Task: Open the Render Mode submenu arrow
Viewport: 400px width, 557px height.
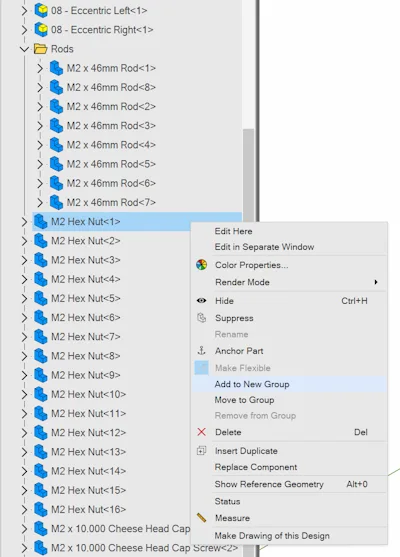Action: 376,282
